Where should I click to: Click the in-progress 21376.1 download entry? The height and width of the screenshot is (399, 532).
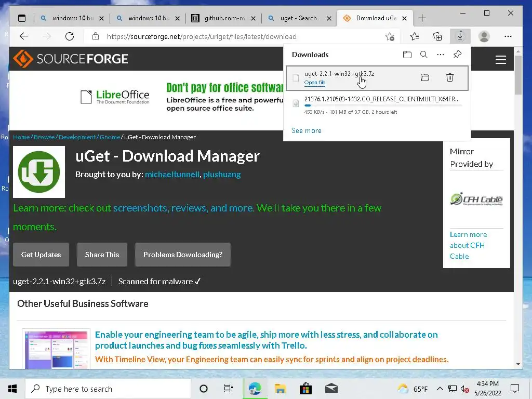coord(377,105)
